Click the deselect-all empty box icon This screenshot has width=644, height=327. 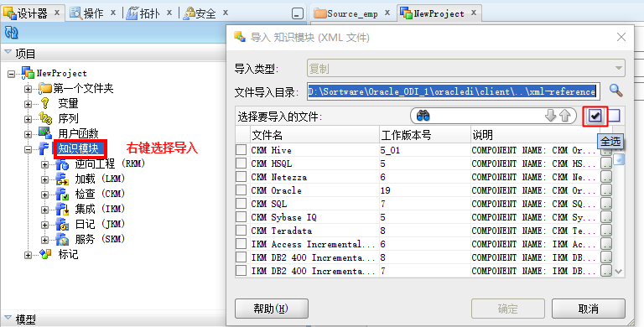614,117
